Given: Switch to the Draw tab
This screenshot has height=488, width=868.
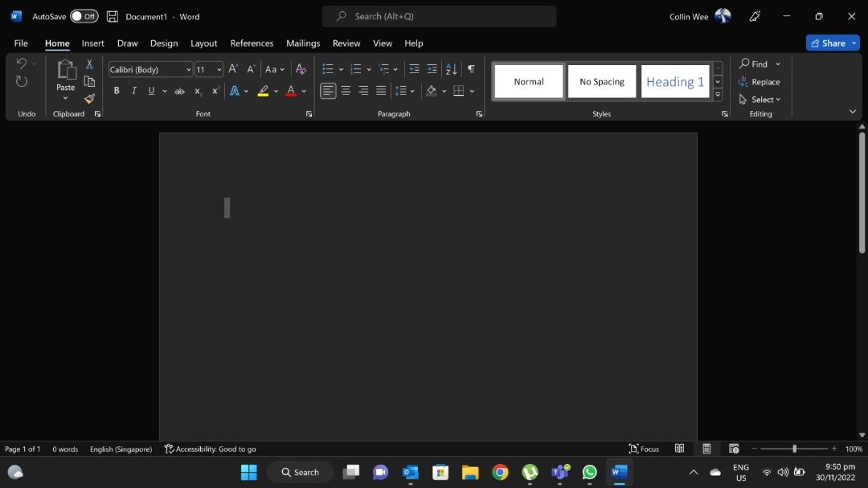Looking at the screenshot, I should 127,43.
